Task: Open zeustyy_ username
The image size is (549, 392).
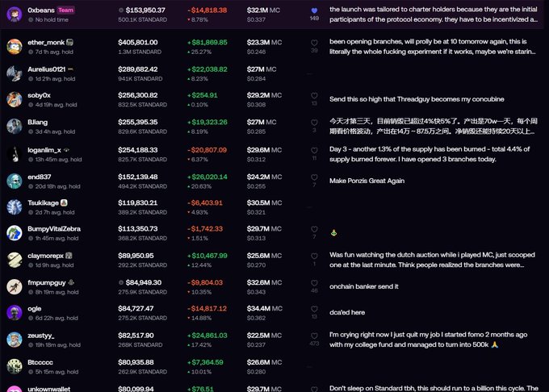Action: pos(41,336)
